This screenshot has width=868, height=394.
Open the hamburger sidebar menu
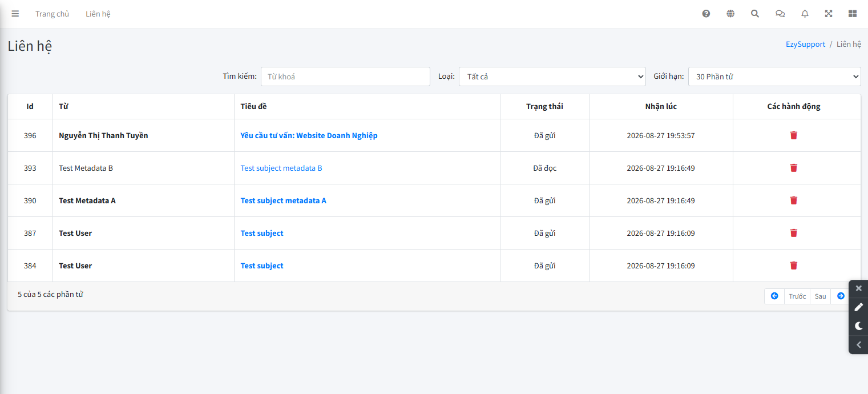click(15, 14)
